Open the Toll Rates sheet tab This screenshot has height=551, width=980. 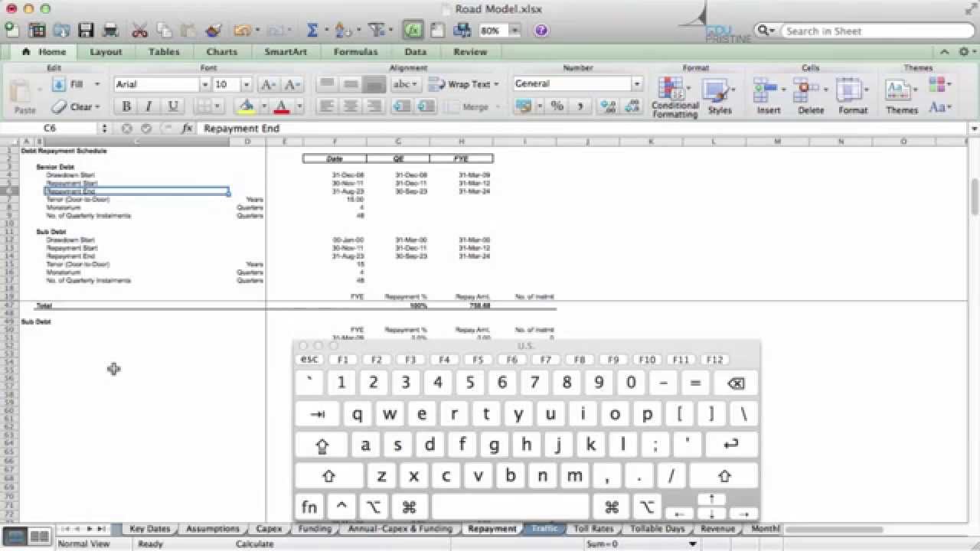coord(593,529)
